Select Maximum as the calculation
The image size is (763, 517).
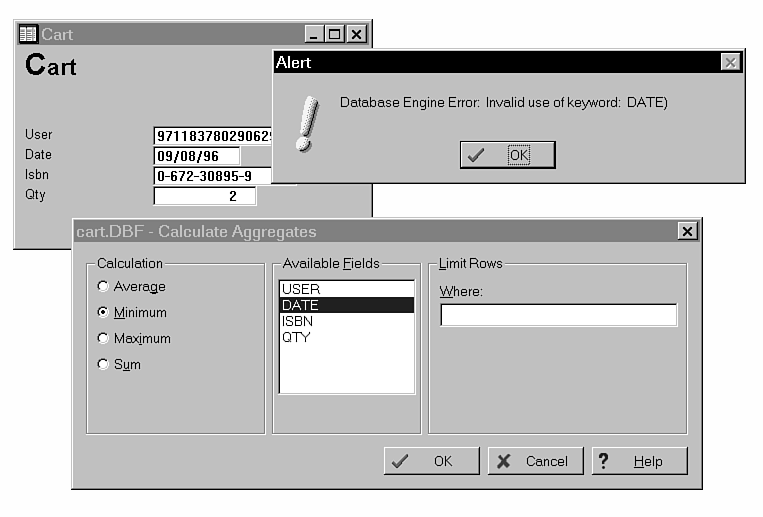point(102,339)
